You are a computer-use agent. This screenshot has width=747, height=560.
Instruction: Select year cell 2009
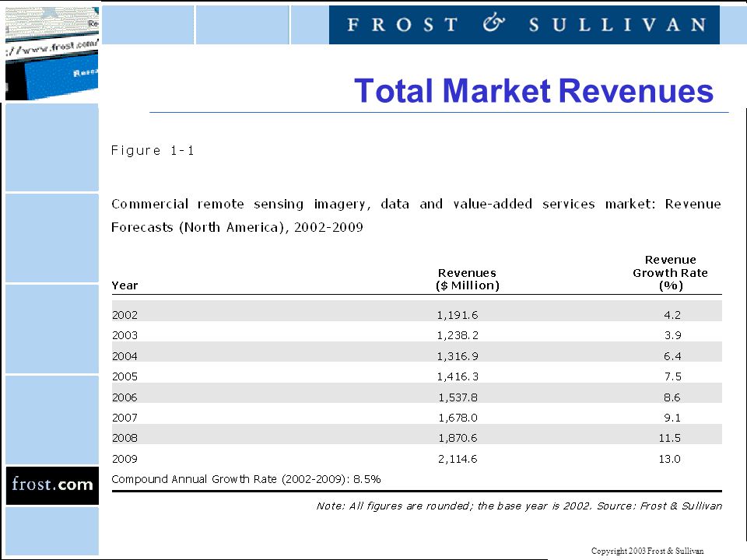[x=124, y=459]
